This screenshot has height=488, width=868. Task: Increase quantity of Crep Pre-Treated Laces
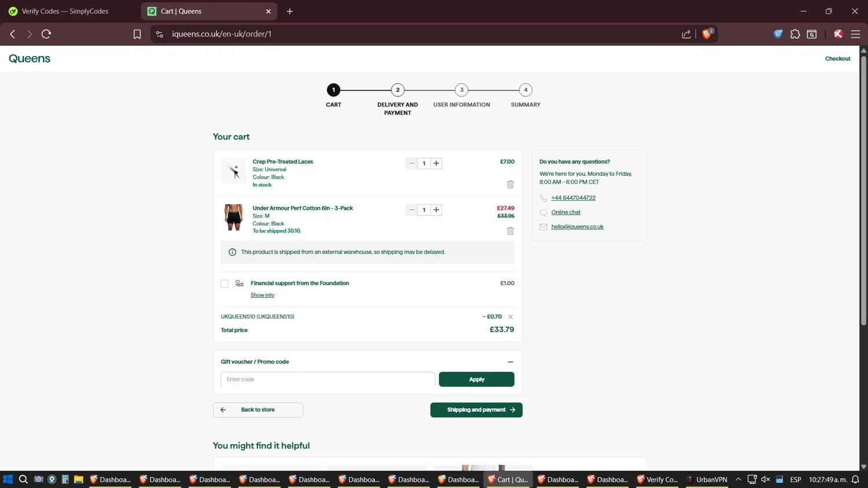pos(436,163)
